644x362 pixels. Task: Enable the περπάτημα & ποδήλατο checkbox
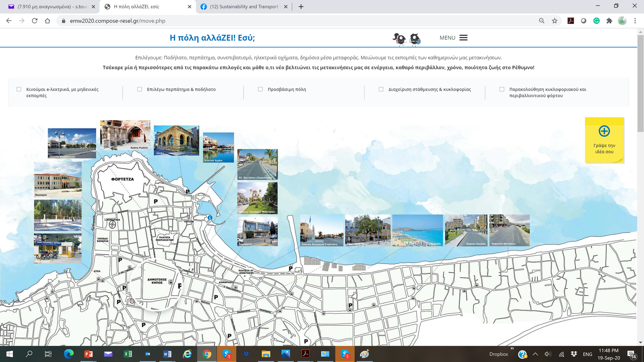pos(140,89)
